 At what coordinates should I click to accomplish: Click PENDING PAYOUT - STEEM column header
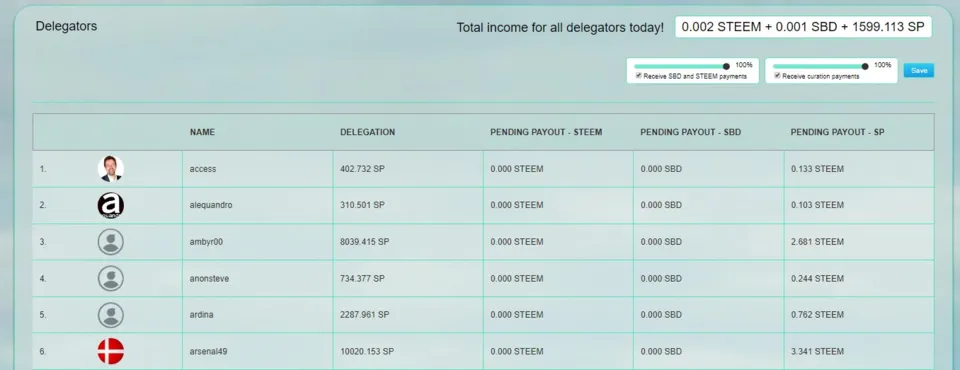pos(546,132)
